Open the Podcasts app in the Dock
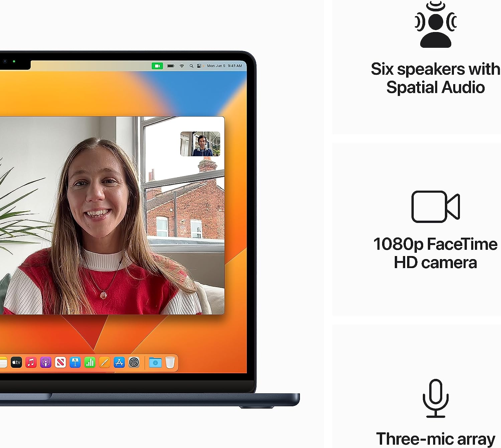Viewport: 501px width, 448px height. 46,363
